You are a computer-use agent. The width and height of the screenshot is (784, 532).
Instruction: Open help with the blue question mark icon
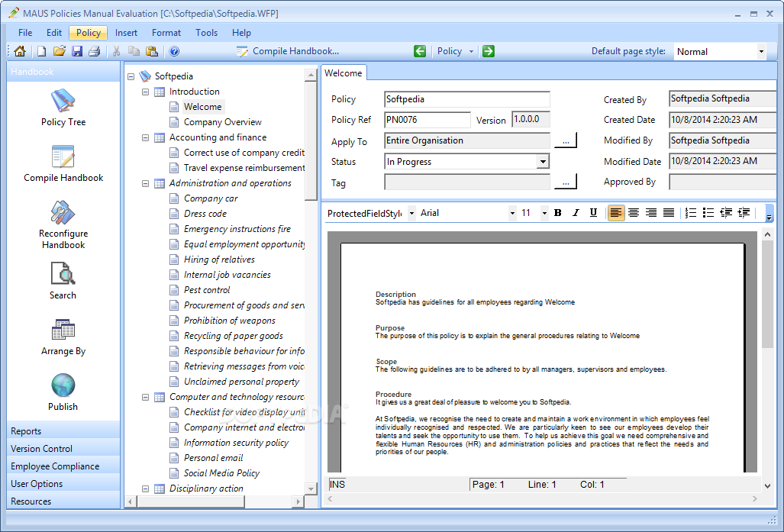click(x=174, y=51)
